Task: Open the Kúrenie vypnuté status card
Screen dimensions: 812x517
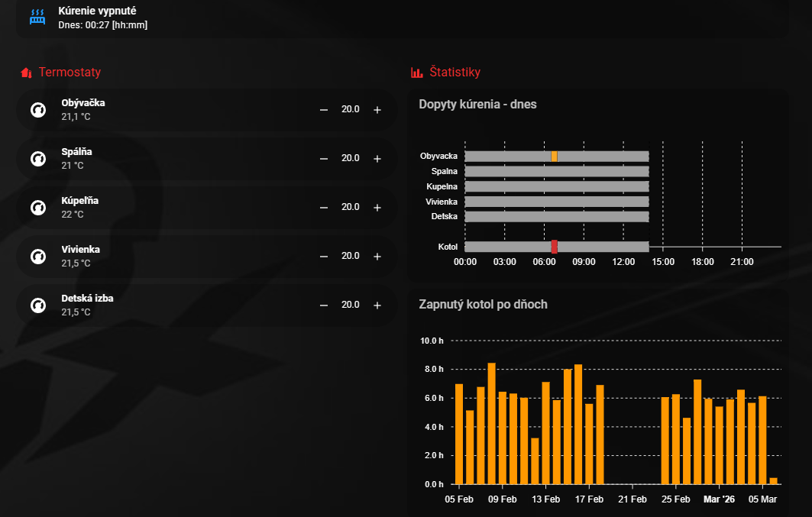Action: (102, 18)
